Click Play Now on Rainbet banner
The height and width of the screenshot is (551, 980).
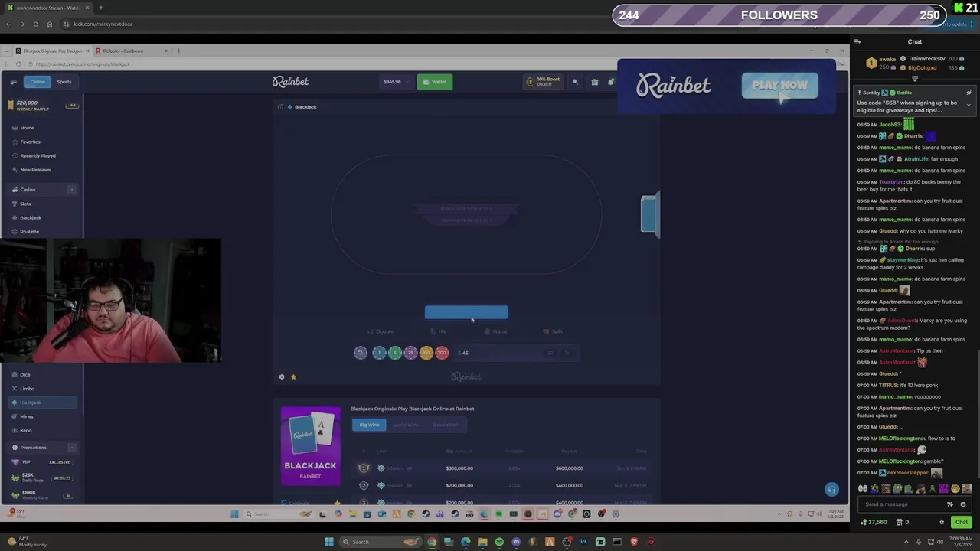[779, 86]
